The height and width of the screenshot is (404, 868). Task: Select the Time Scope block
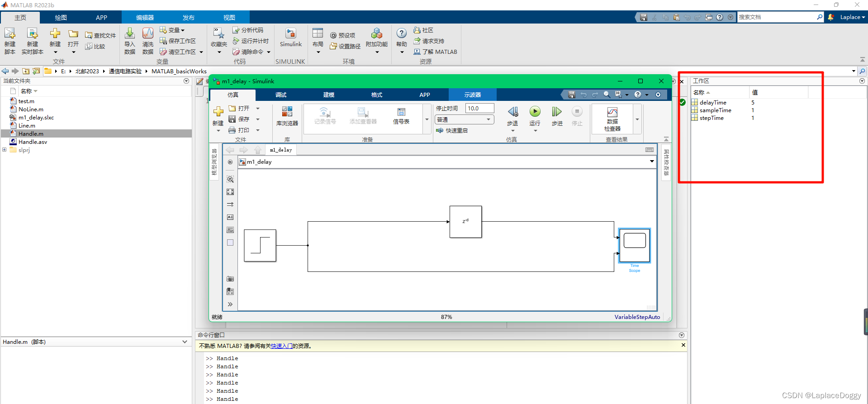pos(635,245)
